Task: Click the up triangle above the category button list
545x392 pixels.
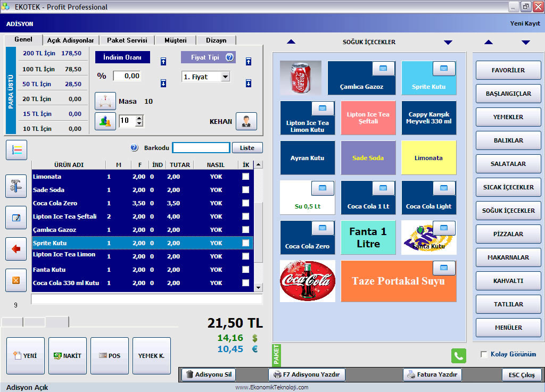Action: [489, 42]
